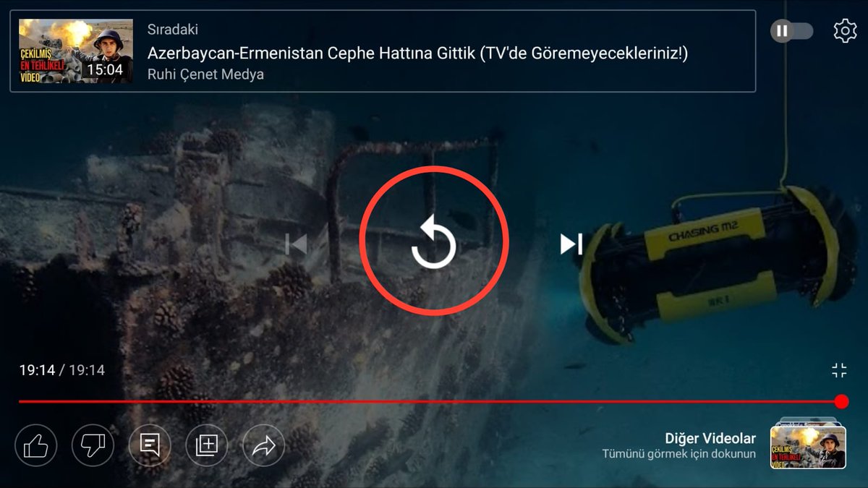The image size is (868, 488).
Task: Open the Diğer Videolar stacked thumbnail
Action: click(808, 442)
